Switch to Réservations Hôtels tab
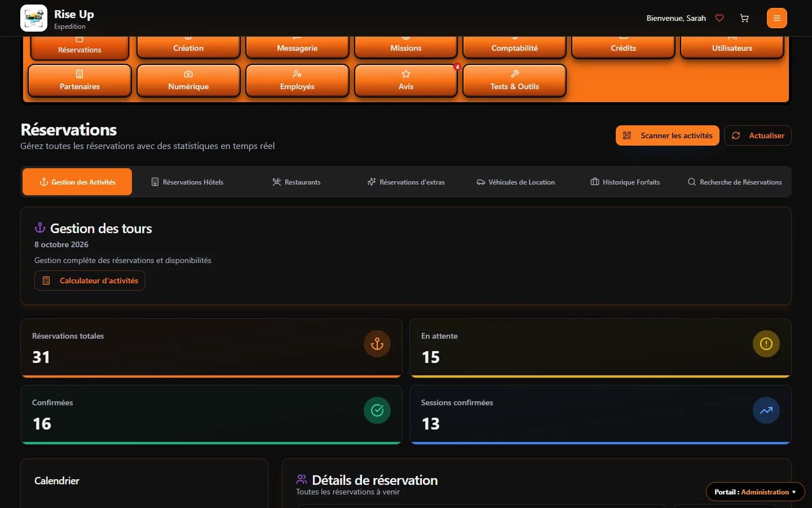Screen dimensions: 812x508 (187, 182)
